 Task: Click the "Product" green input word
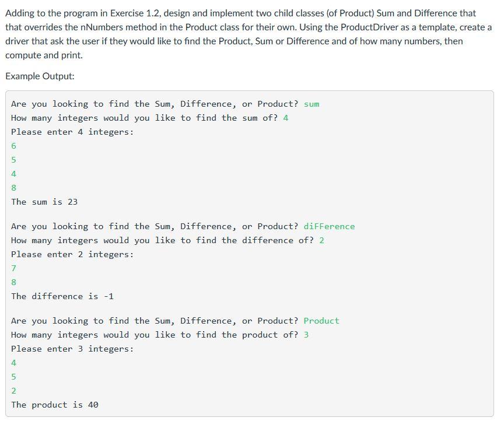click(320, 321)
